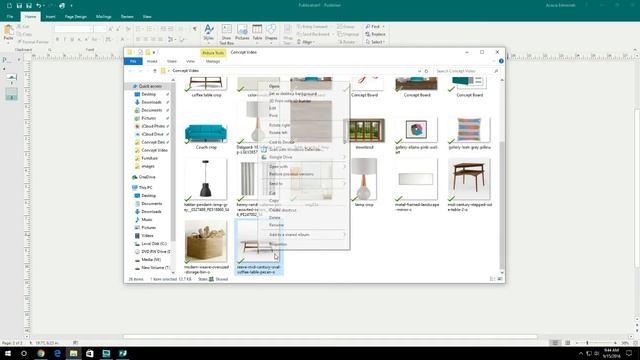Screen dimensions: 640x360
Task: Open the Find dropdown arrow
Action: pos(384,27)
